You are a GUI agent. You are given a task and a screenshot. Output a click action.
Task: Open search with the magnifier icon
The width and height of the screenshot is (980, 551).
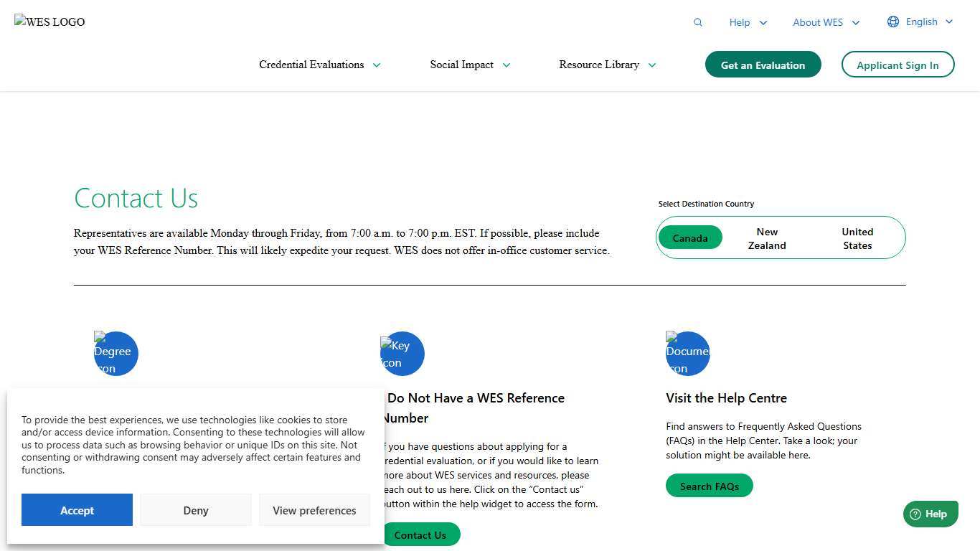pyautogui.click(x=697, y=22)
